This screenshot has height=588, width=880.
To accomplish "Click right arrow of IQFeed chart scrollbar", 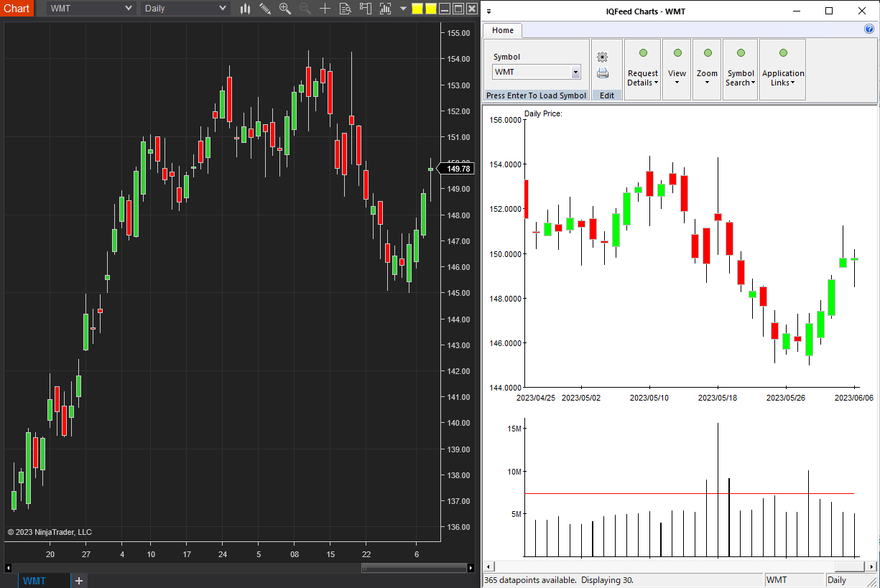I will pyautogui.click(x=872, y=566).
